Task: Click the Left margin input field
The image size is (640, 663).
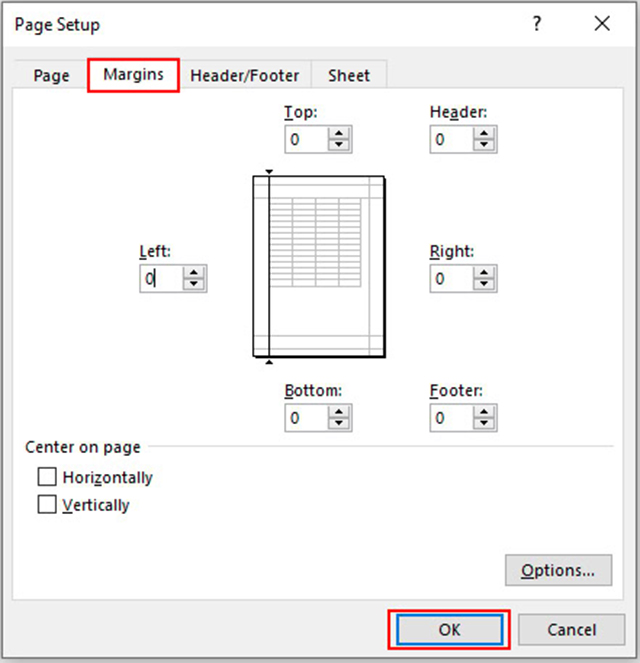Action: tap(162, 279)
